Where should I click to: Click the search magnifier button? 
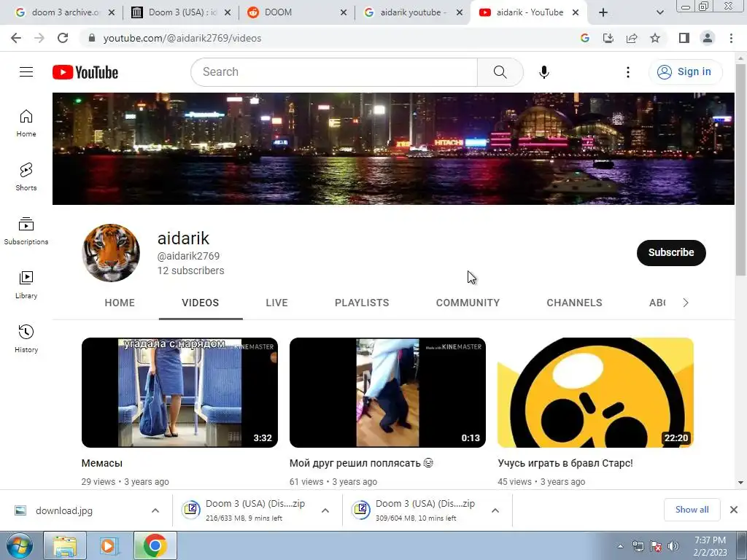500,72
